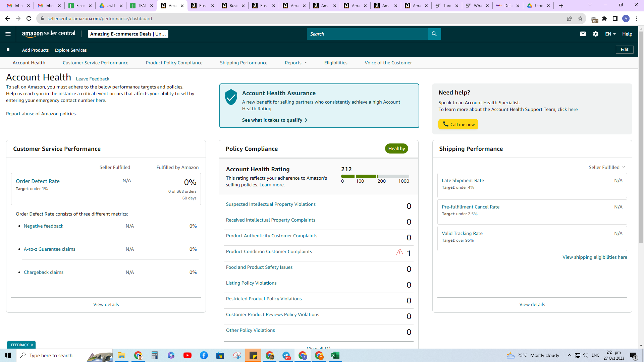
Task: Close the FEEDBACK tab with its X
Action: [32, 345]
